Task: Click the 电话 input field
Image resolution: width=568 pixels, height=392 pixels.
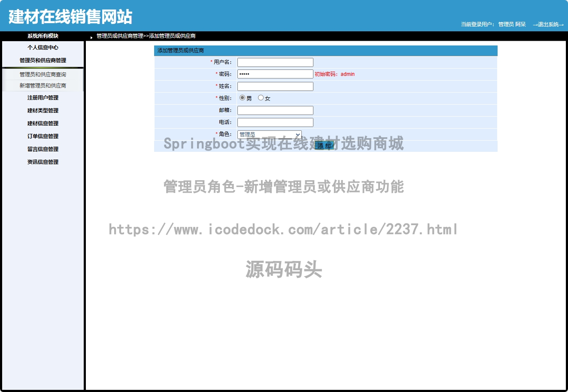Action: click(275, 122)
